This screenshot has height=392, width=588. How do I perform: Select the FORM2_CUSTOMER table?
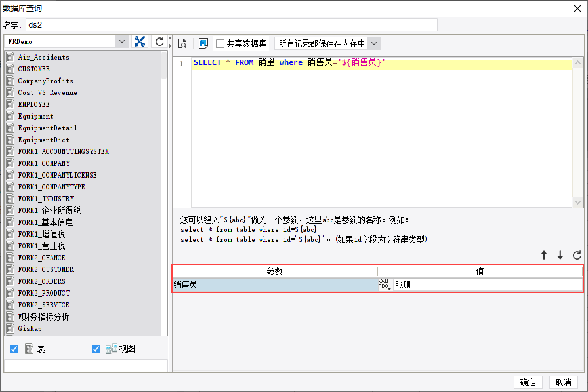click(x=46, y=270)
